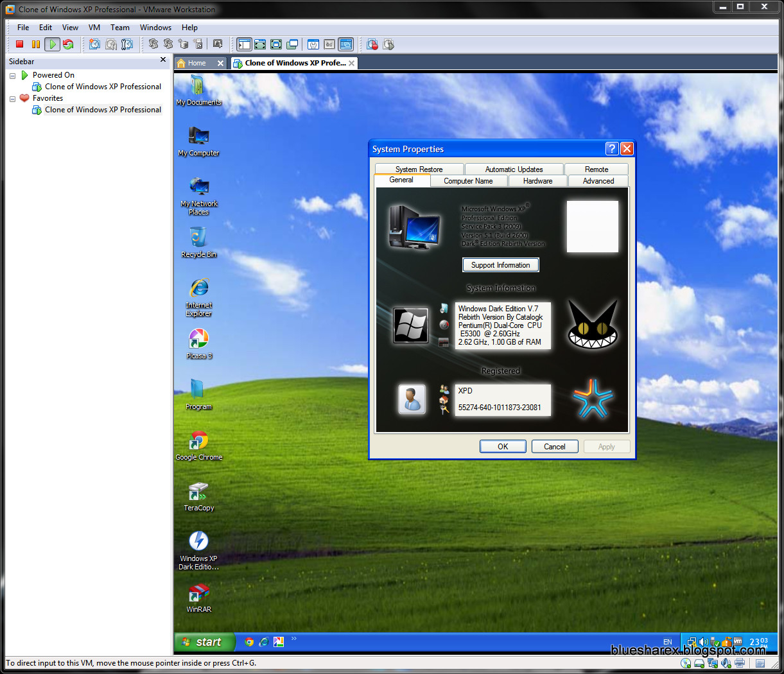Click the product ID 55274-640-1011873-23081
The width and height of the screenshot is (784, 674).
point(500,408)
